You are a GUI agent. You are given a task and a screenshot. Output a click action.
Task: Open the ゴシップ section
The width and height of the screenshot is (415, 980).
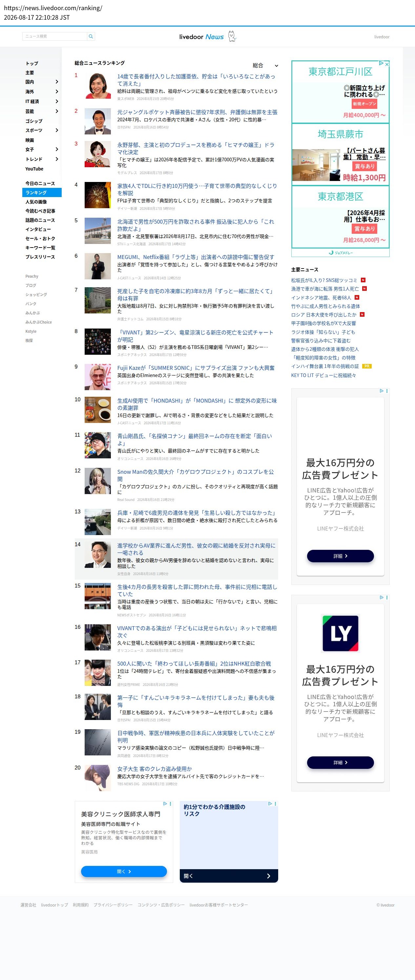click(34, 121)
